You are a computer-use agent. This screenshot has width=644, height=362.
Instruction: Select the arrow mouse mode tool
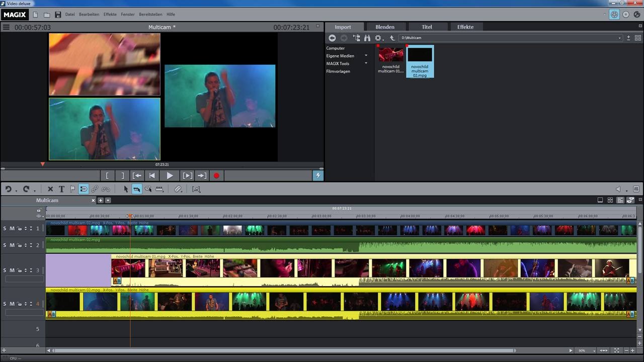point(126,189)
